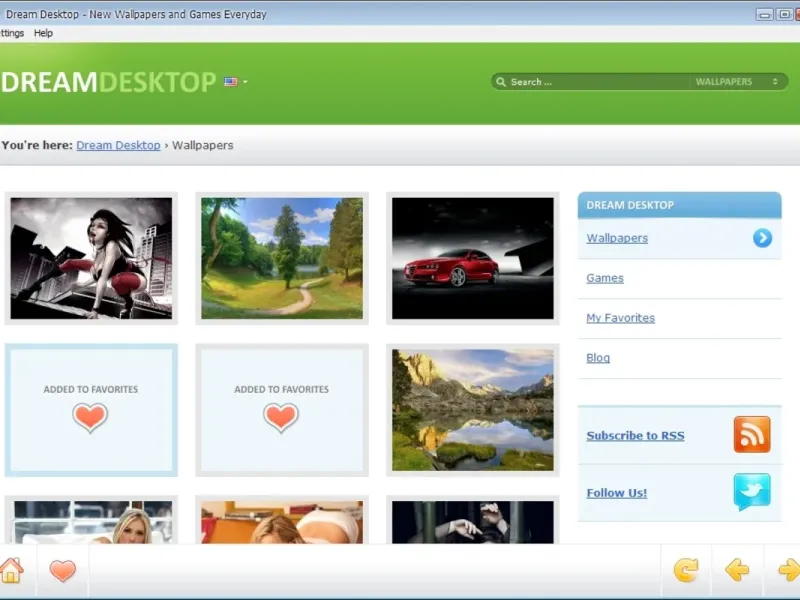Viewport: 800px width, 600px height.
Task: Click the magnifier icon in search bar
Action: (x=501, y=82)
